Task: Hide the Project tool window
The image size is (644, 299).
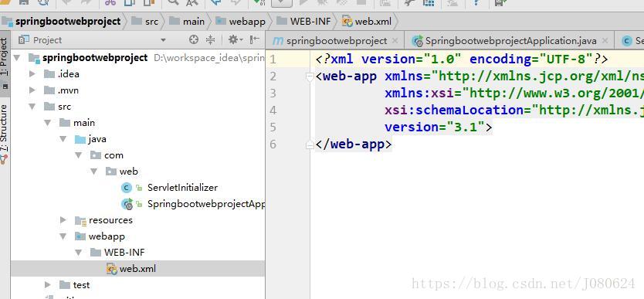Action: point(255,39)
